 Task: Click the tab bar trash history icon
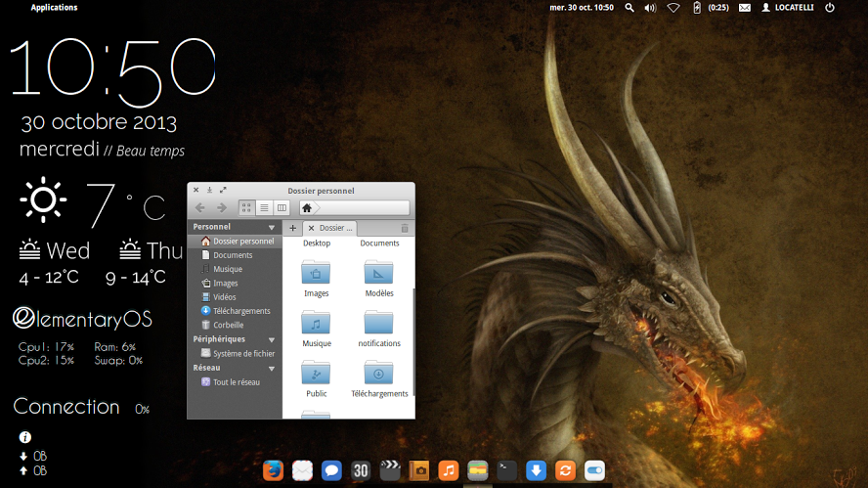(x=405, y=228)
